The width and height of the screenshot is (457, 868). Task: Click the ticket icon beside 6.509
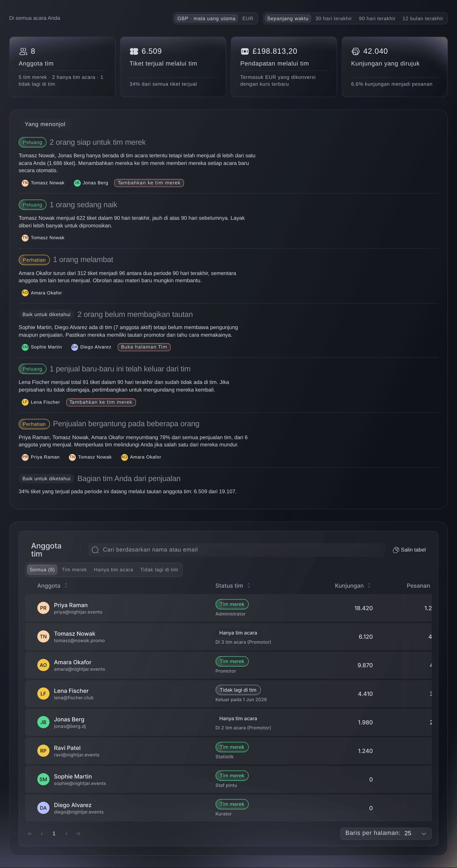pos(134,51)
